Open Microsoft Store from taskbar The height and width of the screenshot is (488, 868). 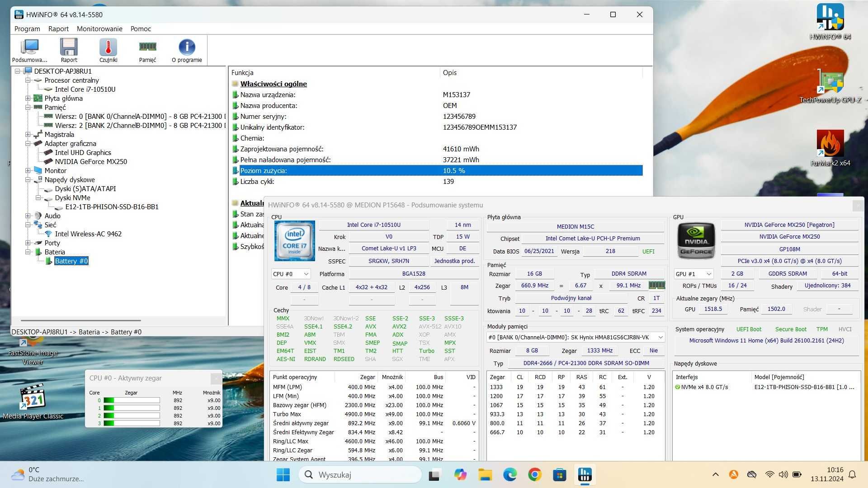point(560,474)
